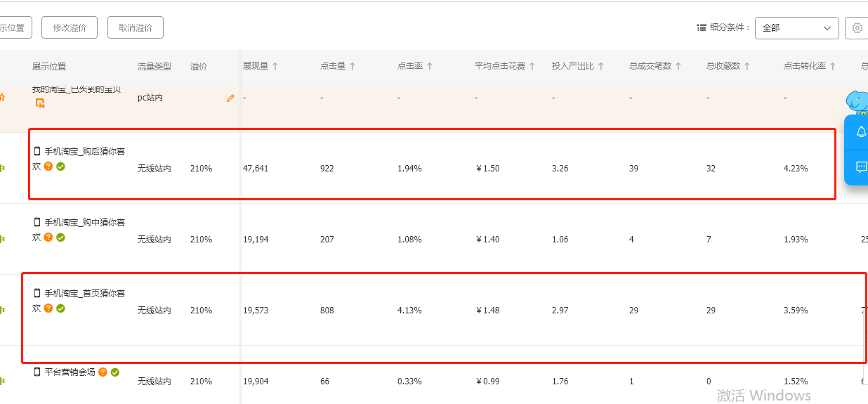Sort by the 平均点击花费 column arrow
The image size is (868, 404).
click(532, 66)
